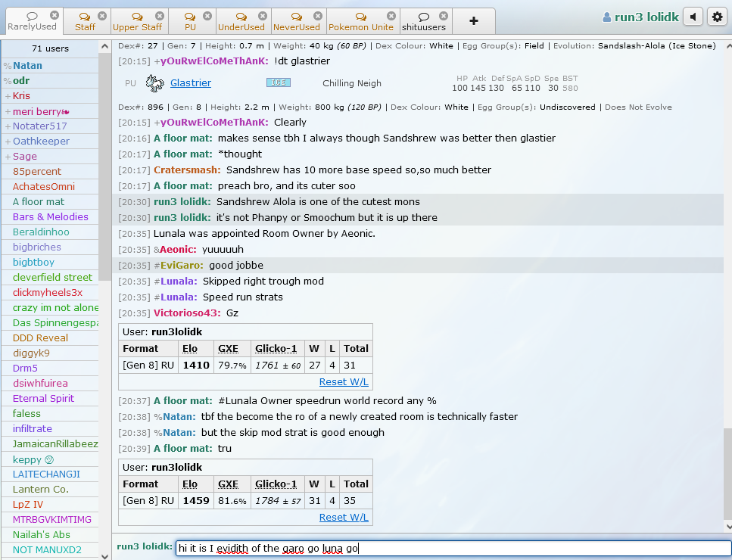Click the Glastrier sprite icon
This screenshot has height=560, width=732.
coord(154,83)
